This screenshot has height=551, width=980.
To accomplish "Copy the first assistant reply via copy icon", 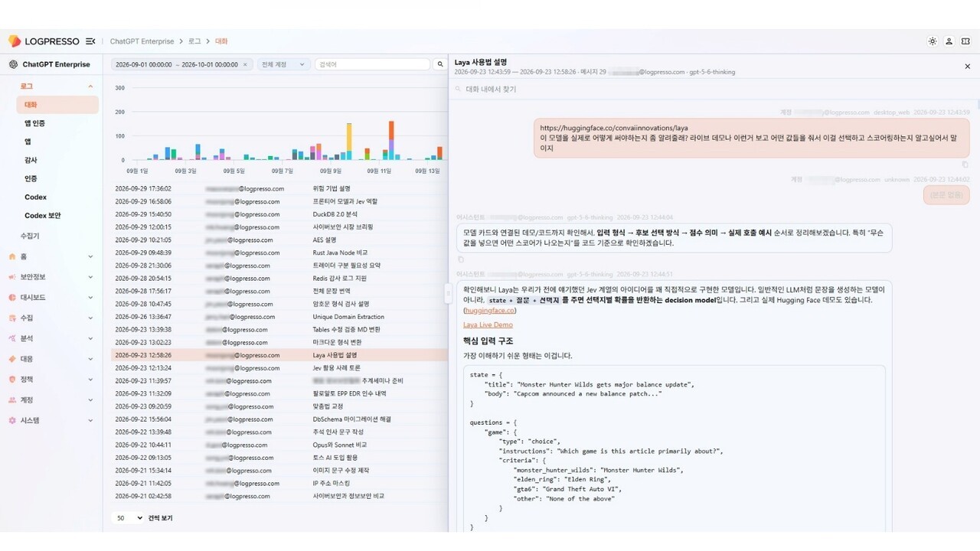I will (x=461, y=259).
